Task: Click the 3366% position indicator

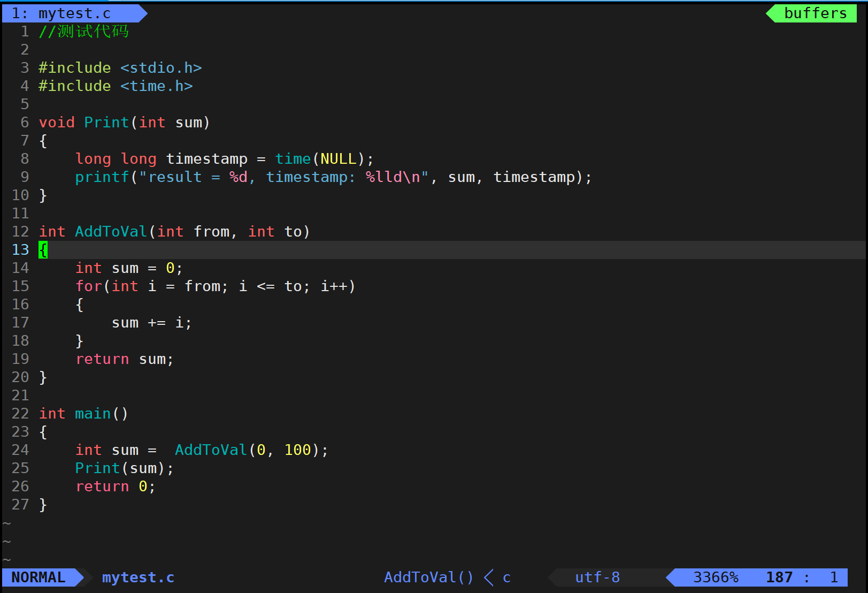Action: [x=716, y=577]
